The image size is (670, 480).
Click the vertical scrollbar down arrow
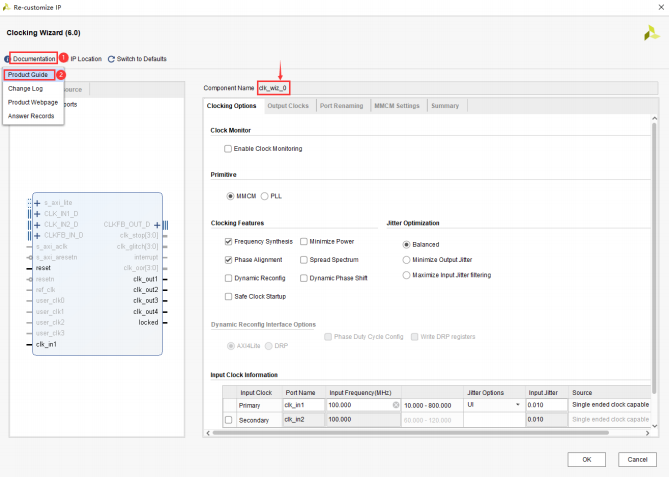click(x=654, y=426)
